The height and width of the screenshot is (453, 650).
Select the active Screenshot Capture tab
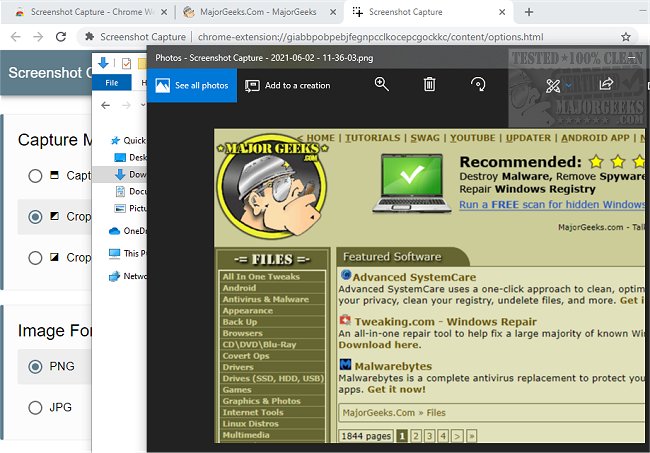[428, 12]
